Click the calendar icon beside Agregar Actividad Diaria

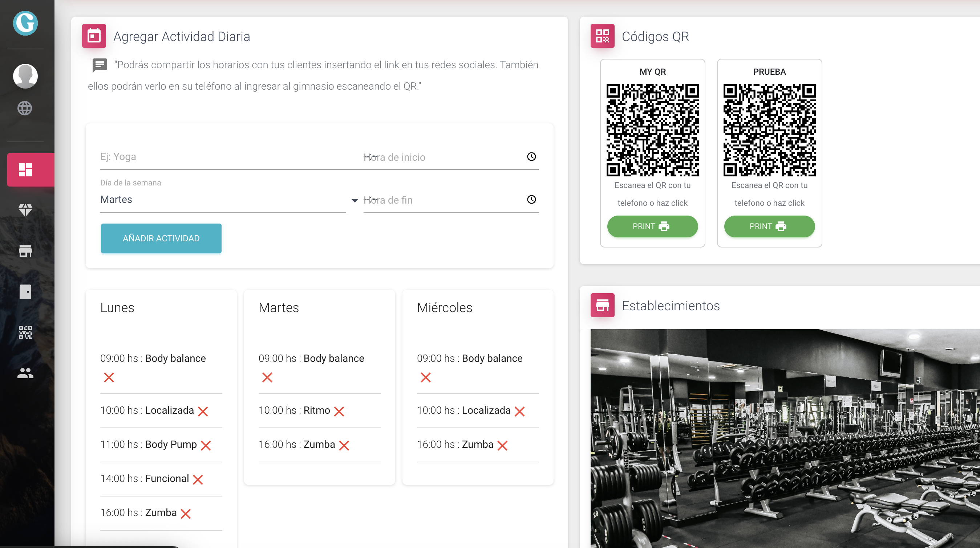(94, 36)
